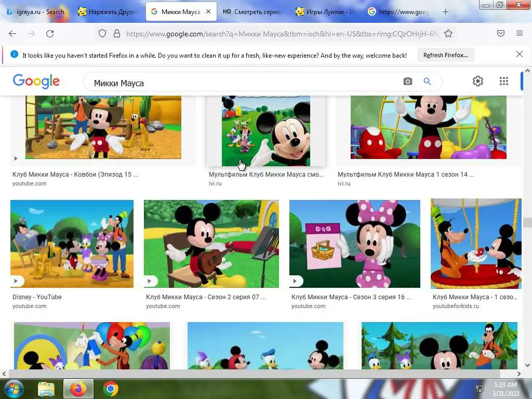This screenshot has width=532, height=399.
Task: Open the Disney - YouTube title link
Action: click(x=37, y=297)
